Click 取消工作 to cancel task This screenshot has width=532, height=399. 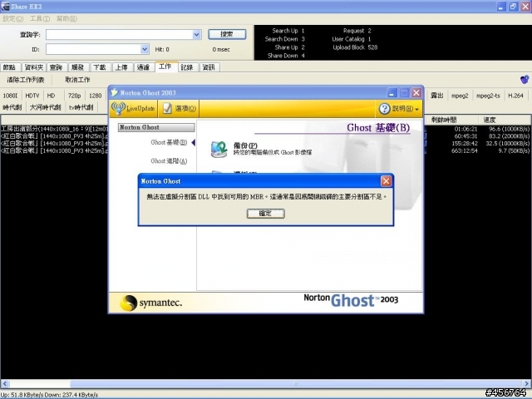[77, 80]
